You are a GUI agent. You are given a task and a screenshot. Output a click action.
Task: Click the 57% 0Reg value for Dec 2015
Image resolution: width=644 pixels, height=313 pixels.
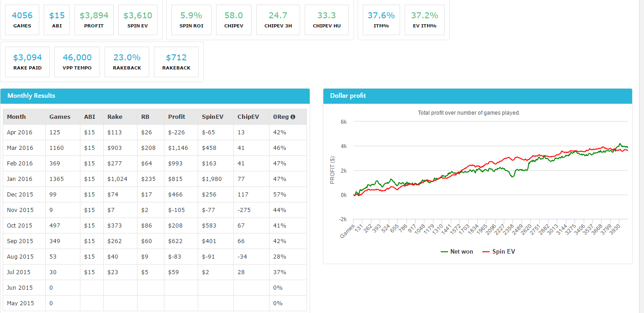point(280,195)
